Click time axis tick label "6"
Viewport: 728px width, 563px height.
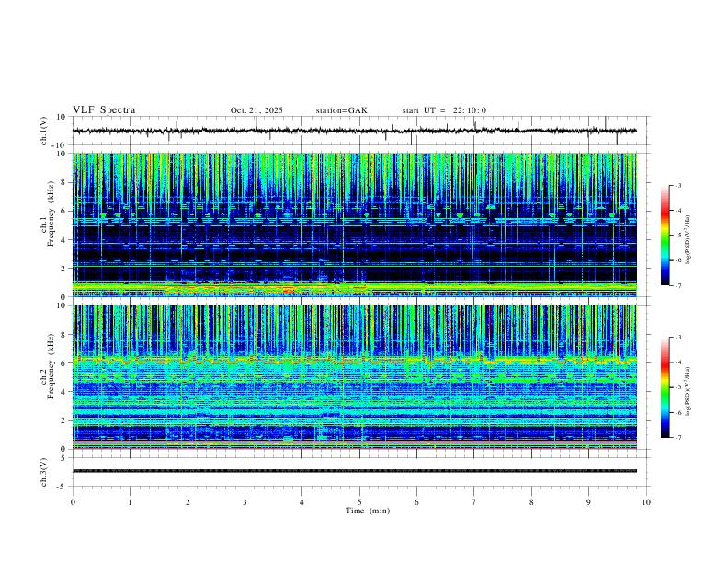click(x=416, y=502)
